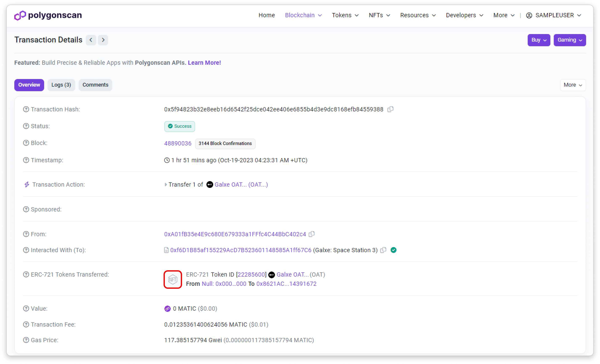The image size is (600, 364).
Task: Click the lightning bolt Transaction Action icon
Action: pyautogui.click(x=27, y=185)
